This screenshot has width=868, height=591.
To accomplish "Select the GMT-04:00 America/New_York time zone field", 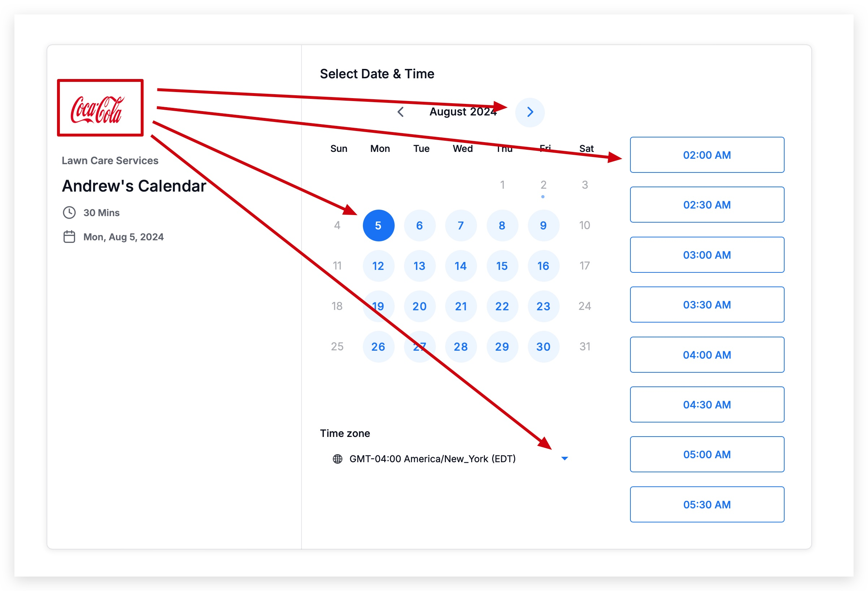I will coord(432,459).
